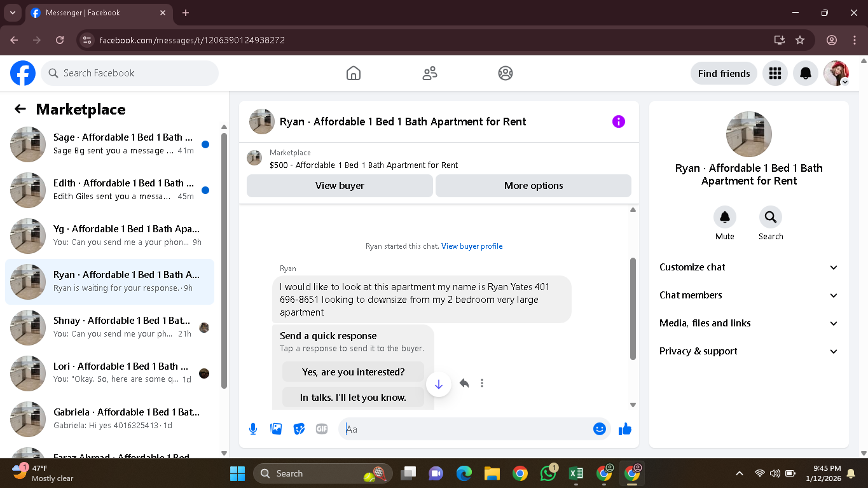Mute this chat using the bell icon
868x488 pixels.
725,218
